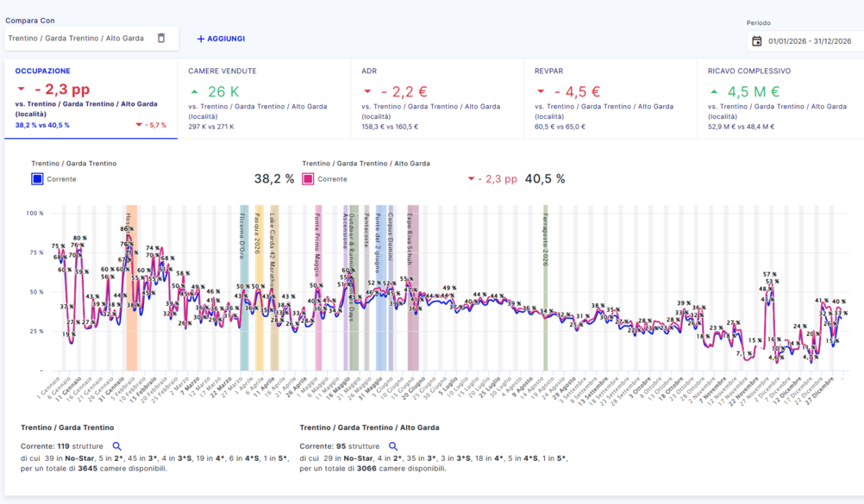Click the plus icon next to AGGIUNGI
Viewport: 864px width, 504px height.
point(201,39)
